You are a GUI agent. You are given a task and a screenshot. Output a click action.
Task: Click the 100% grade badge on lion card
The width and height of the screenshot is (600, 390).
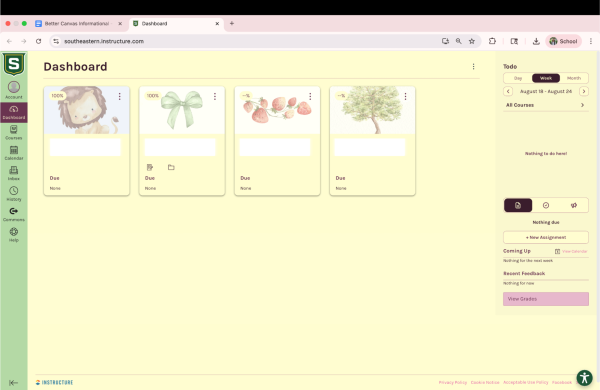click(x=57, y=96)
